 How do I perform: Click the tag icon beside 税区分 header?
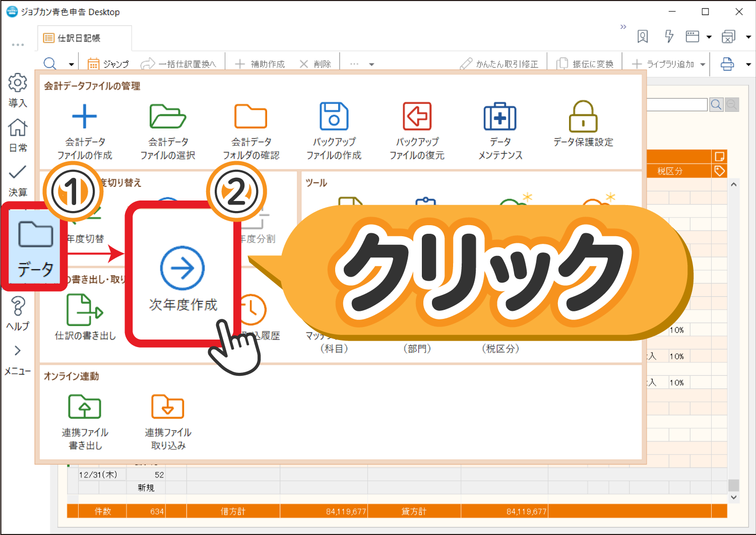pos(720,171)
